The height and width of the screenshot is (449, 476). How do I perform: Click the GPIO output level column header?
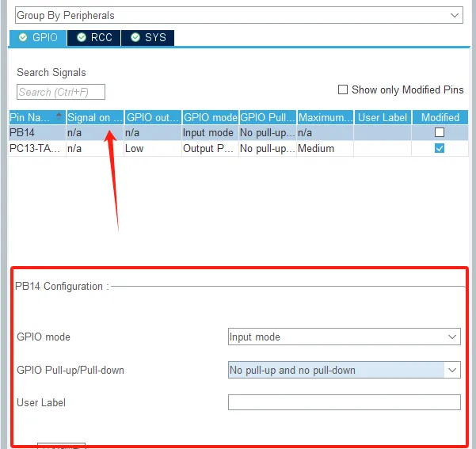[x=152, y=117]
